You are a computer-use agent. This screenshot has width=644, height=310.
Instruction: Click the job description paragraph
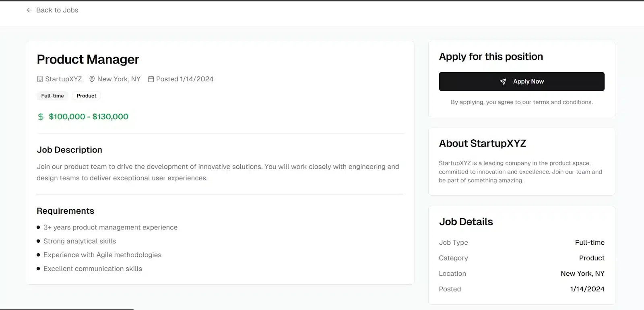click(x=218, y=172)
